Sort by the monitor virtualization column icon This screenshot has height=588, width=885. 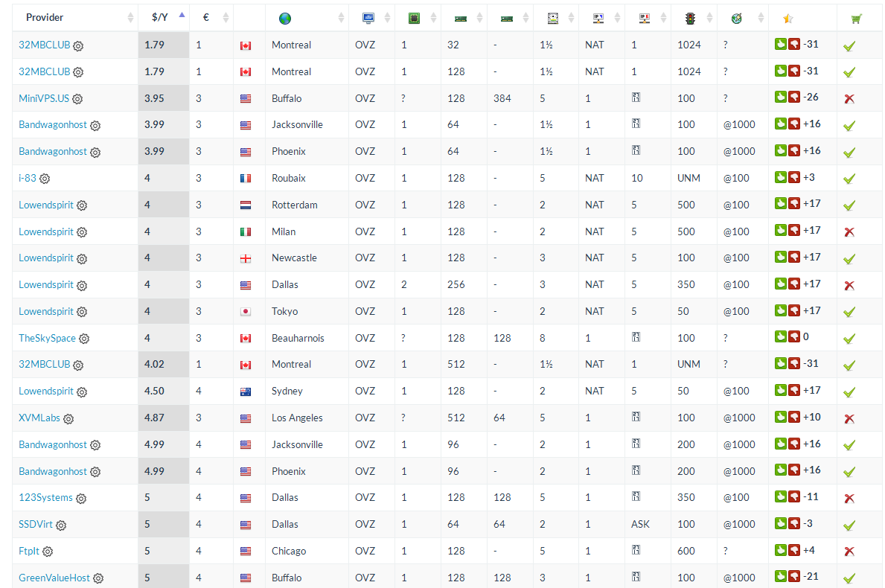click(368, 18)
